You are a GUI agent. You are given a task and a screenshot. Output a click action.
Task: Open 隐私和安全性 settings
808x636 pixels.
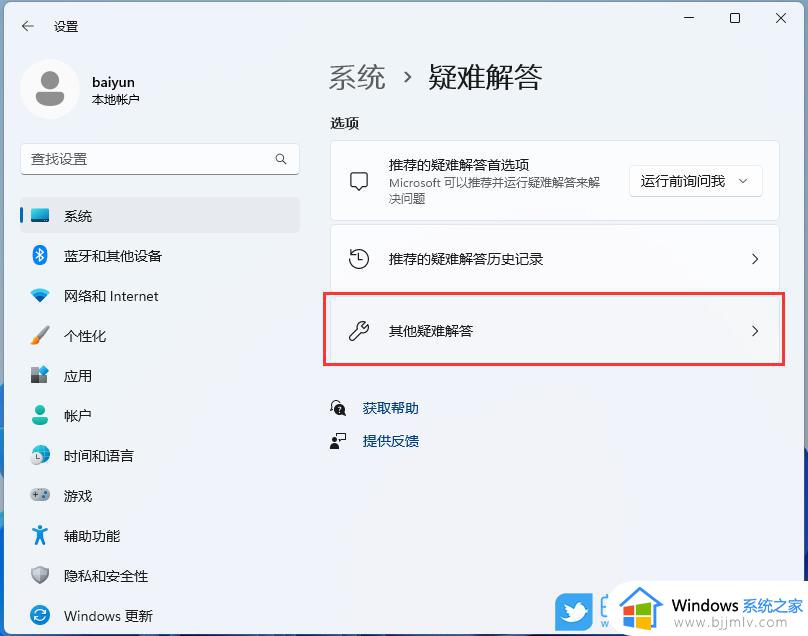160,575
